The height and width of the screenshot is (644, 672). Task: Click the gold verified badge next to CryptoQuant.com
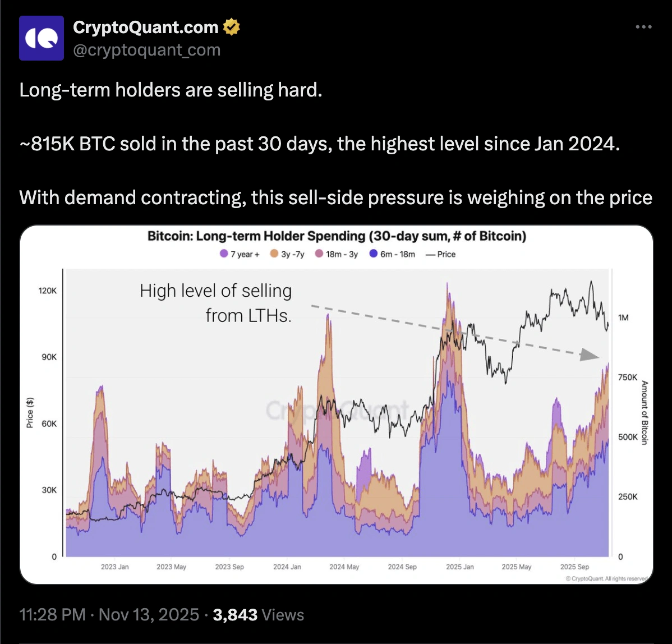click(232, 26)
